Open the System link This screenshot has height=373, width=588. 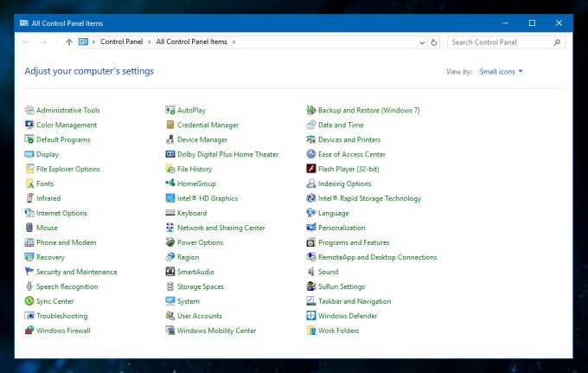click(x=189, y=301)
